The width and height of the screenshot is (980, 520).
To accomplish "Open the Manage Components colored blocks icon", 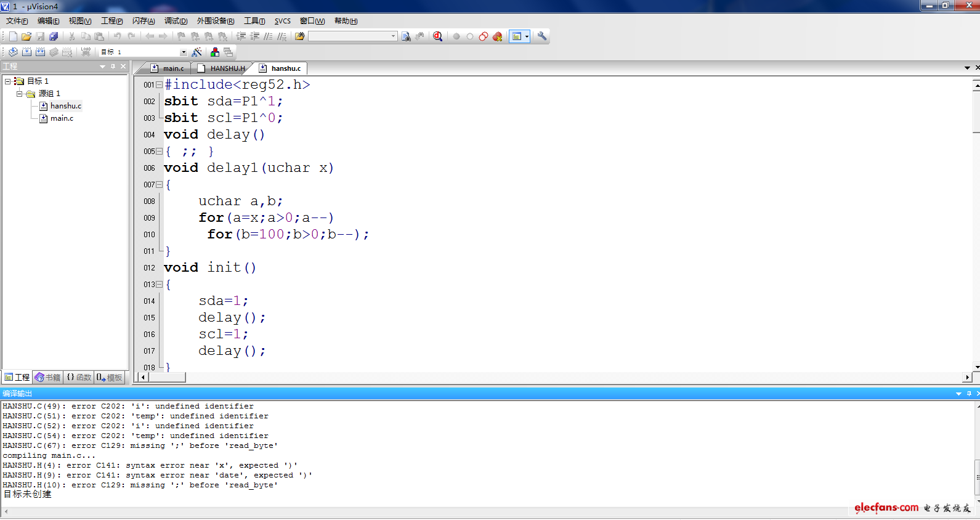I will pos(215,52).
